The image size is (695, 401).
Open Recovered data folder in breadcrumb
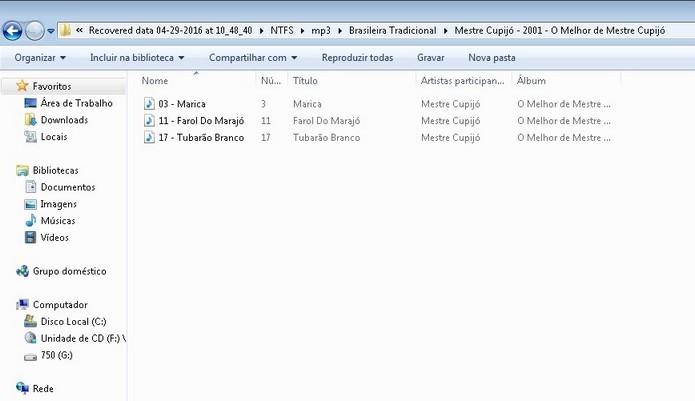point(170,30)
